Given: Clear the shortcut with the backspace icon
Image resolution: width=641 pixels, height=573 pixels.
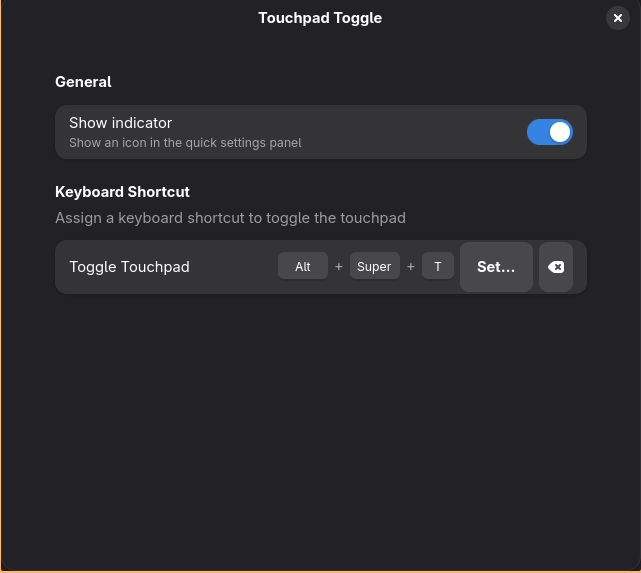Looking at the screenshot, I should pyautogui.click(x=556, y=267).
